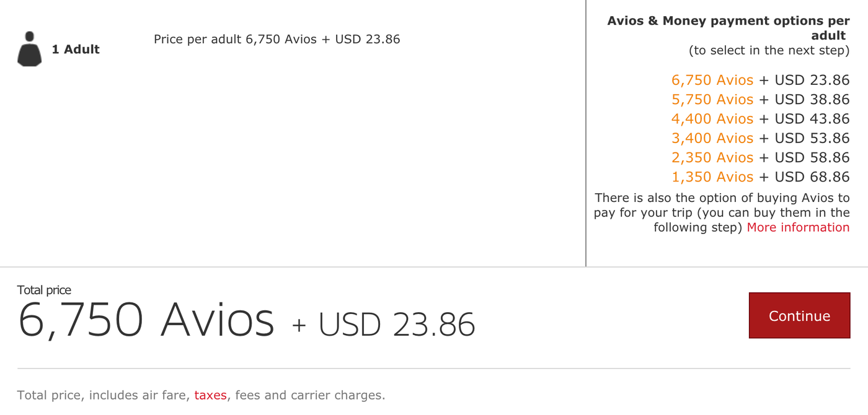Viewport: 868px width, 415px height.
Task: Open More information about buying Avios
Action: (798, 227)
